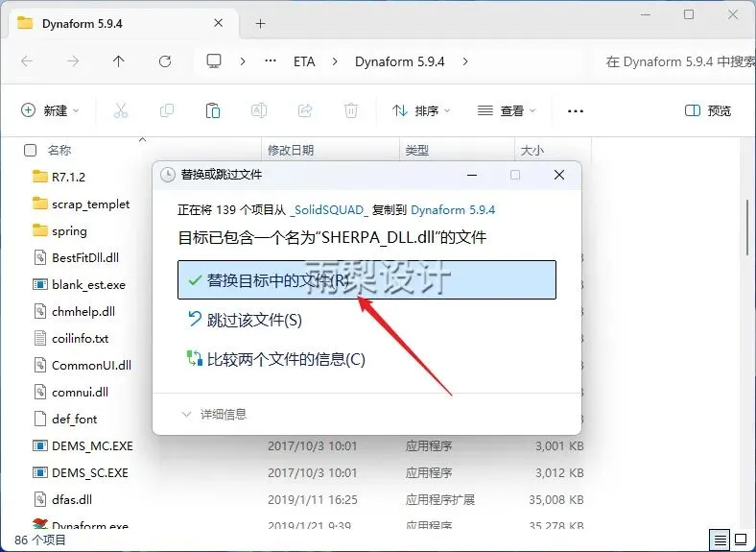
Task: Select the spring folder
Action: click(x=69, y=231)
